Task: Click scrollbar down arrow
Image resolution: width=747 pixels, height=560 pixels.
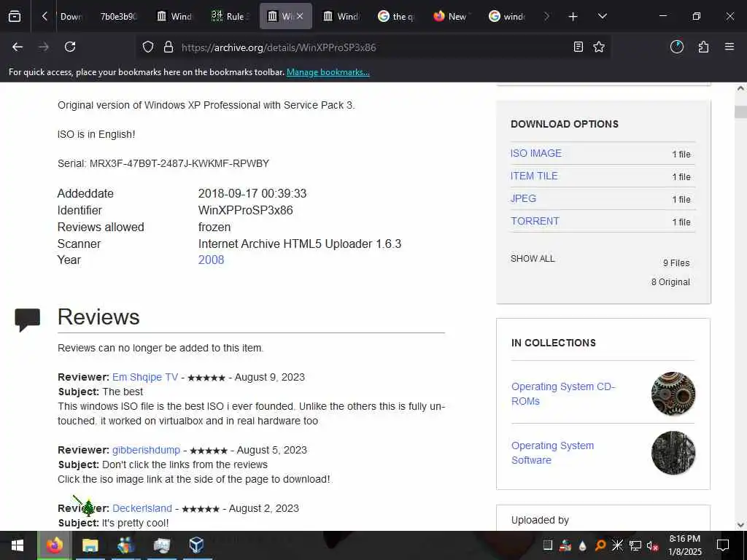Action: click(740, 525)
